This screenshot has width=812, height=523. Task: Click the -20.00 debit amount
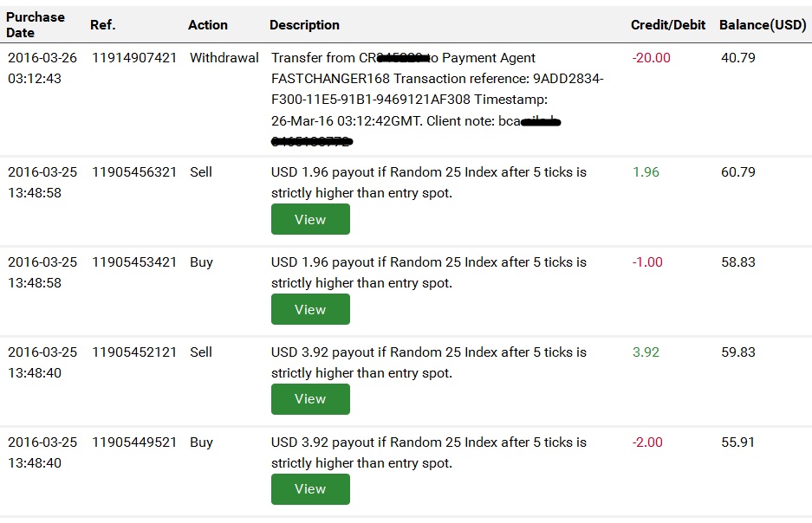click(652, 58)
